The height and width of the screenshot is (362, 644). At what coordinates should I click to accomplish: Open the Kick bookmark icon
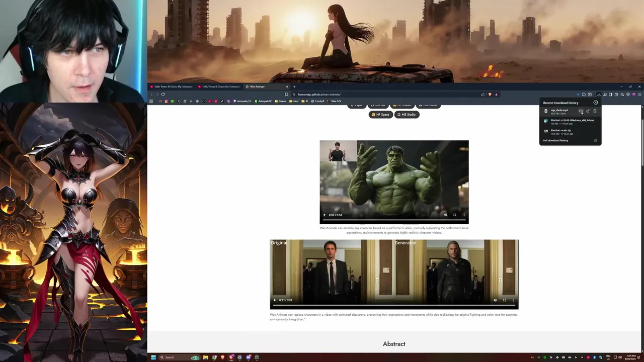pyautogui.click(x=172, y=101)
